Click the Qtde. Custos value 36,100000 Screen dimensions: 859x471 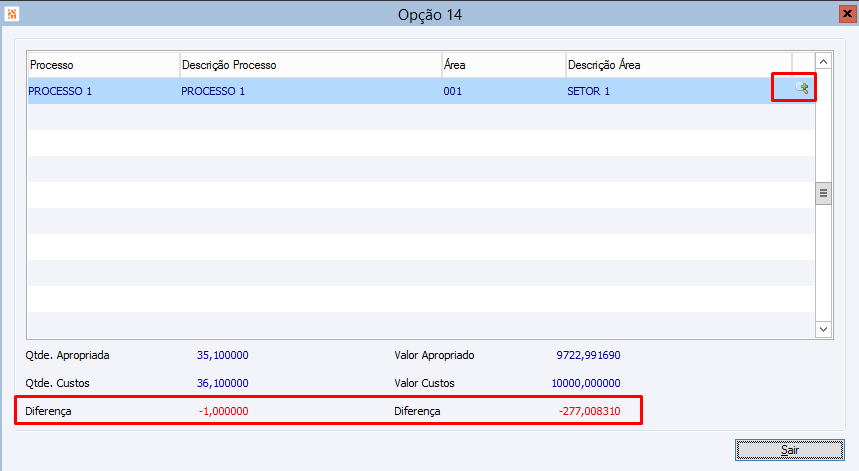(223, 383)
